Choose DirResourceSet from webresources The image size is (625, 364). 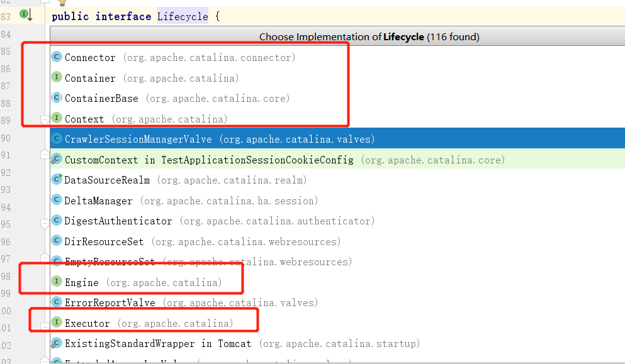coord(337,241)
